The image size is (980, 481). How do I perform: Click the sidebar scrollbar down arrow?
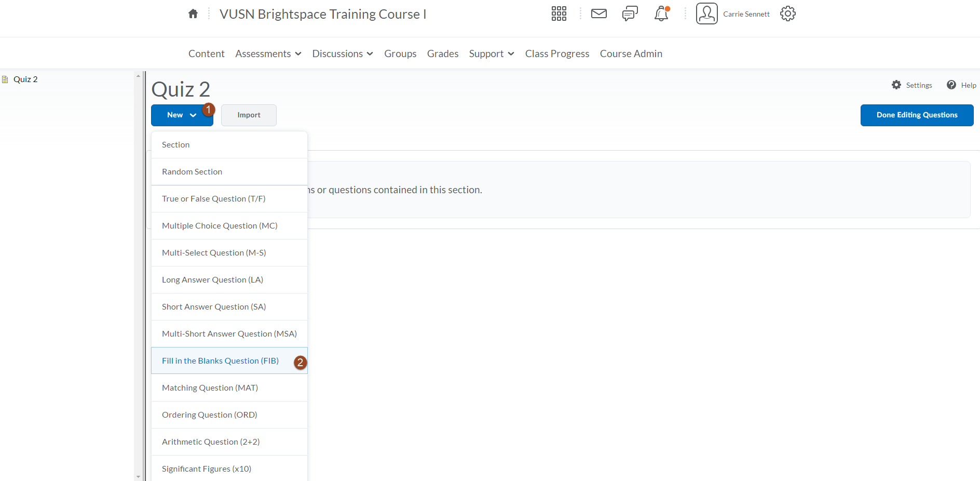point(138,476)
